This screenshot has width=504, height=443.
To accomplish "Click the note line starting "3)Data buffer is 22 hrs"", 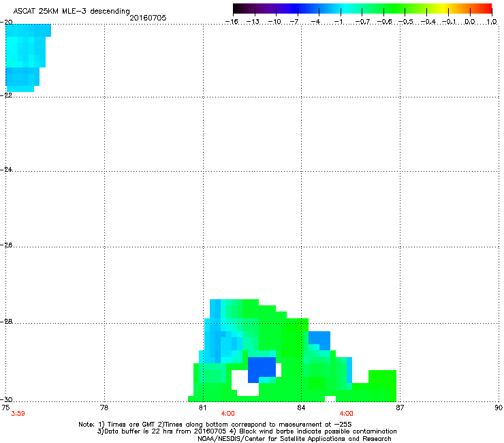I will (247, 431).
